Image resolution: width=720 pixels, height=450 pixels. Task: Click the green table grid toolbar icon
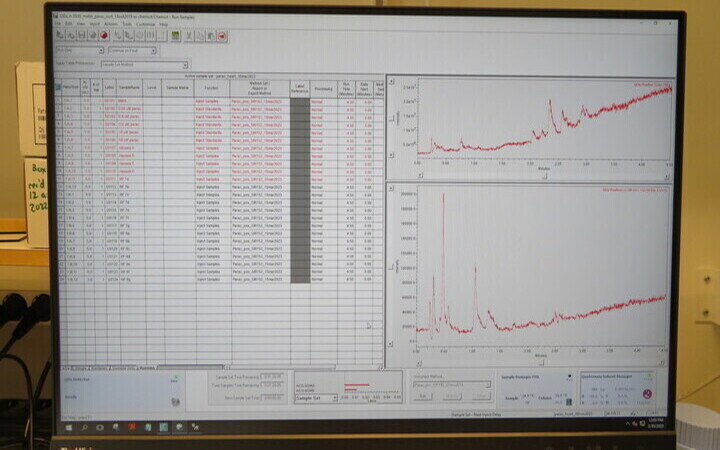coord(175,36)
